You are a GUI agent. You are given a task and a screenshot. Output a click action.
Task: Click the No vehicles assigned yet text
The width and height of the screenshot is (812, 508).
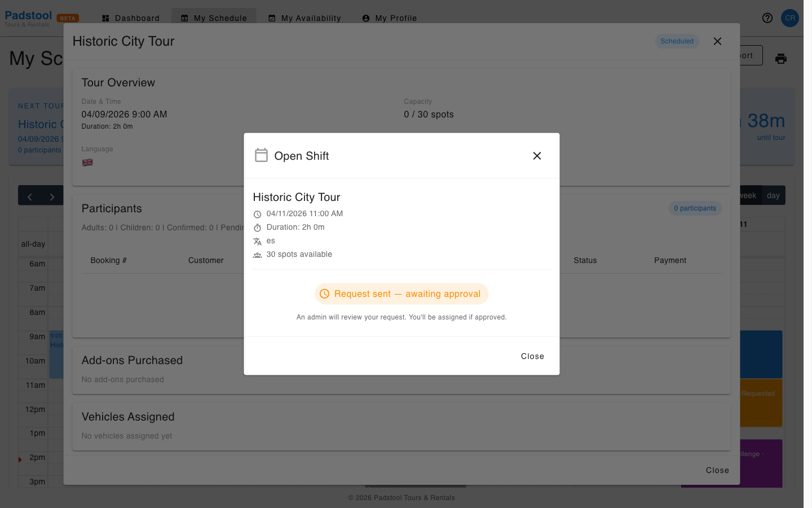(127, 436)
